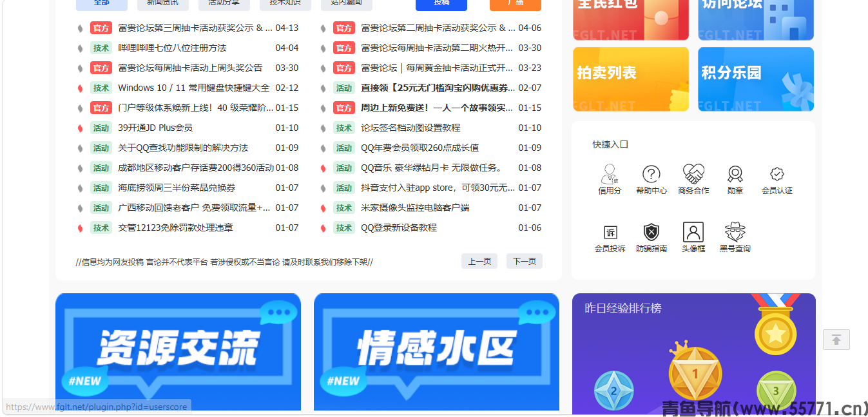Click the number 3 green rank badge
The width and height of the screenshot is (868, 417).
coord(776,391)
